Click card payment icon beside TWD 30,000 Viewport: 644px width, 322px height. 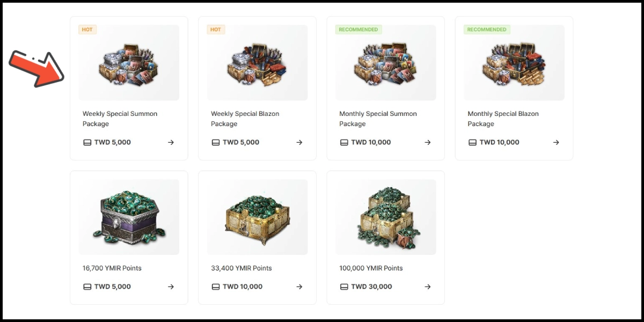344,287
